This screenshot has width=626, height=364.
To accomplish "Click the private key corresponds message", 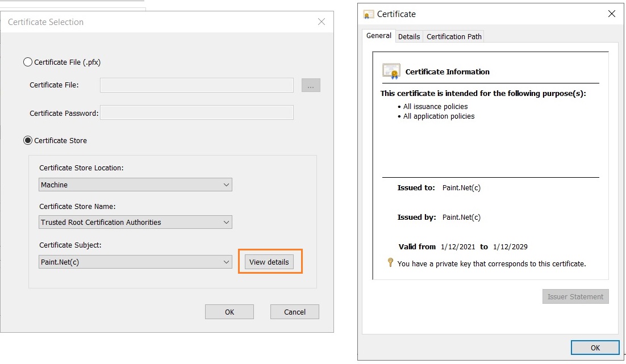I will pos(492,264).
